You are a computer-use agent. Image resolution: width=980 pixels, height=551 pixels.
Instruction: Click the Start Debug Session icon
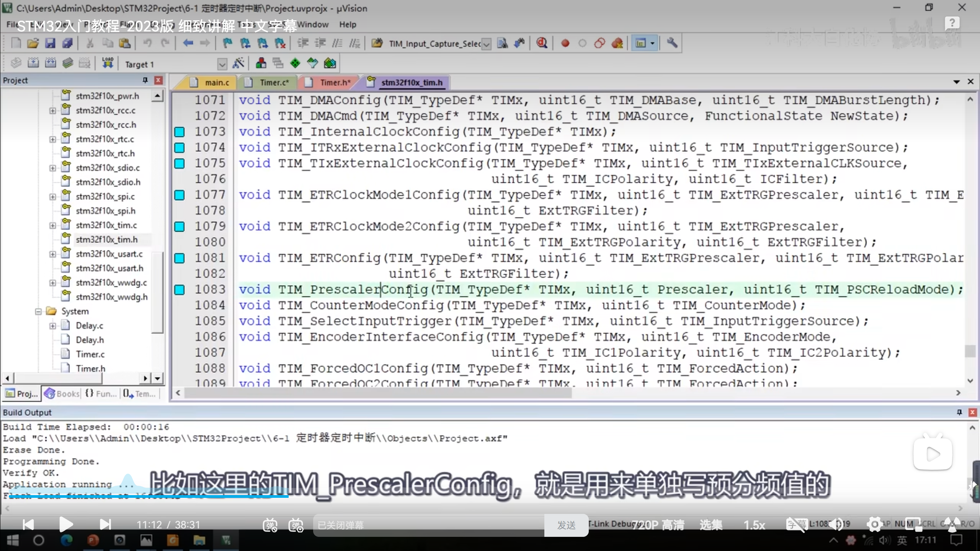tap(541, 43)
